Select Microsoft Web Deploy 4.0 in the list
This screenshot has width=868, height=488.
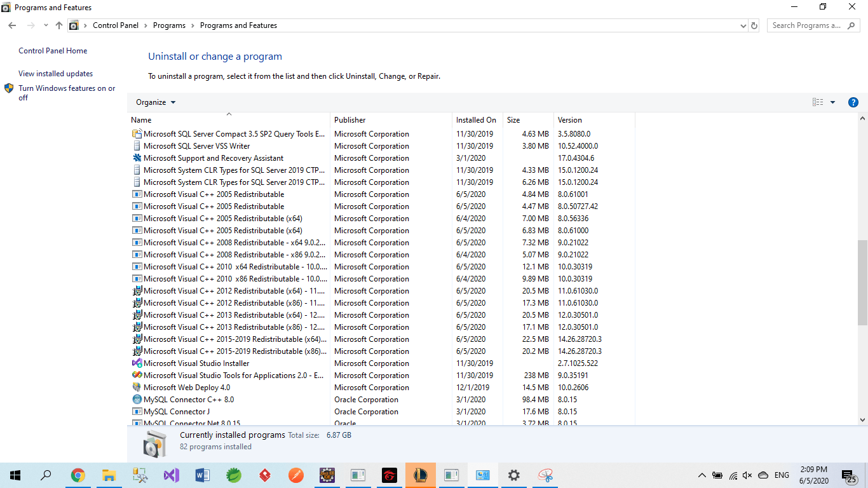click(x=187, y=388)
